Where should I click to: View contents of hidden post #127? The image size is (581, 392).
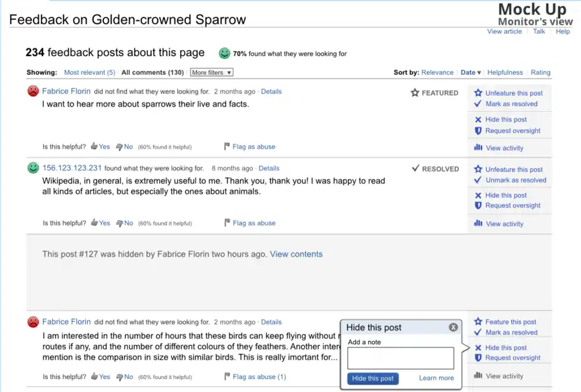296,254
